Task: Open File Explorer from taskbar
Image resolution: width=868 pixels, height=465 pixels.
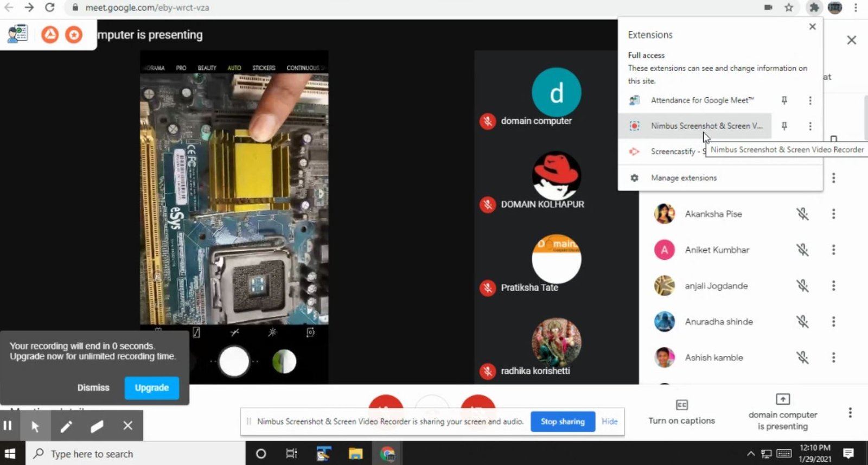Action: [x=355, y=454]
